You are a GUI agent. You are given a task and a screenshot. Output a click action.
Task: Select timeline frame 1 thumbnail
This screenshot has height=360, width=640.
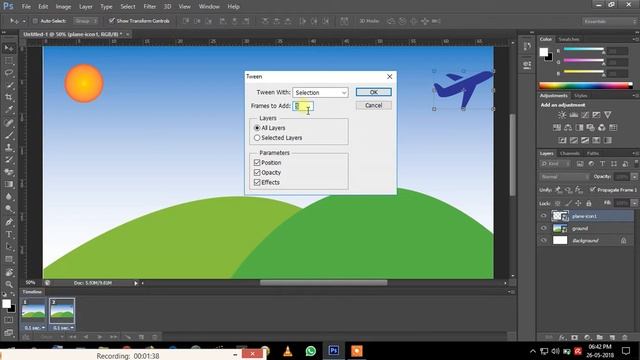click(x=33, y=311)
